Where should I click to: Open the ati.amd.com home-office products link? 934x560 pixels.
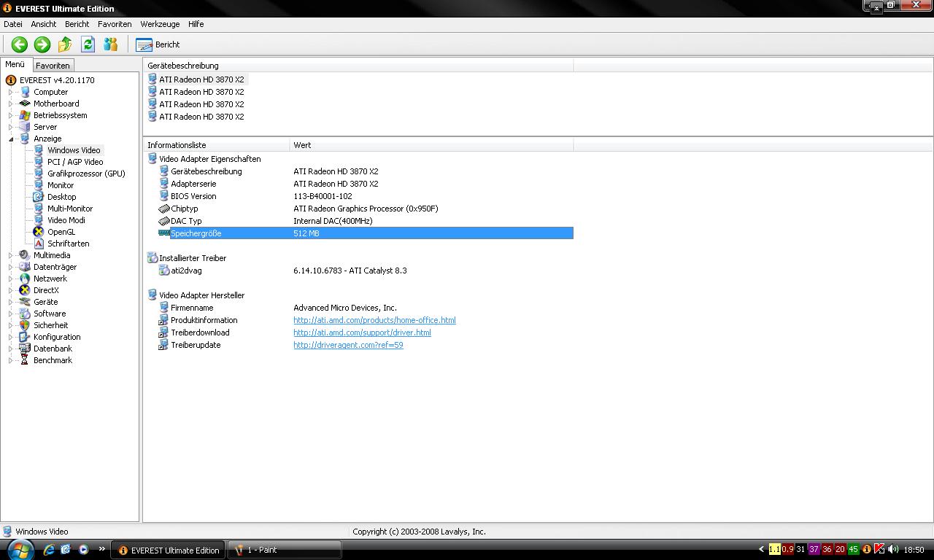pos(374,320)
